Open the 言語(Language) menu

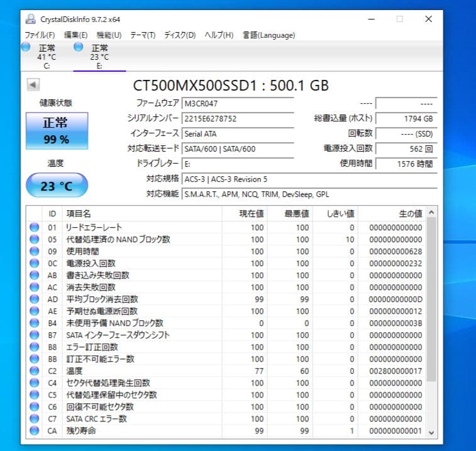268,35
